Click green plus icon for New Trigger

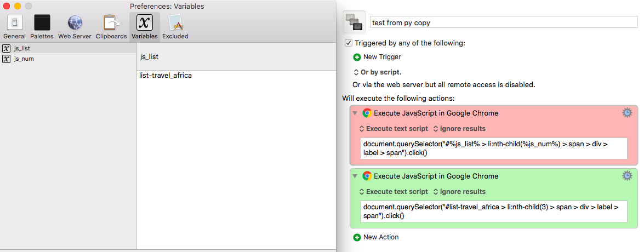pos(357,57)
